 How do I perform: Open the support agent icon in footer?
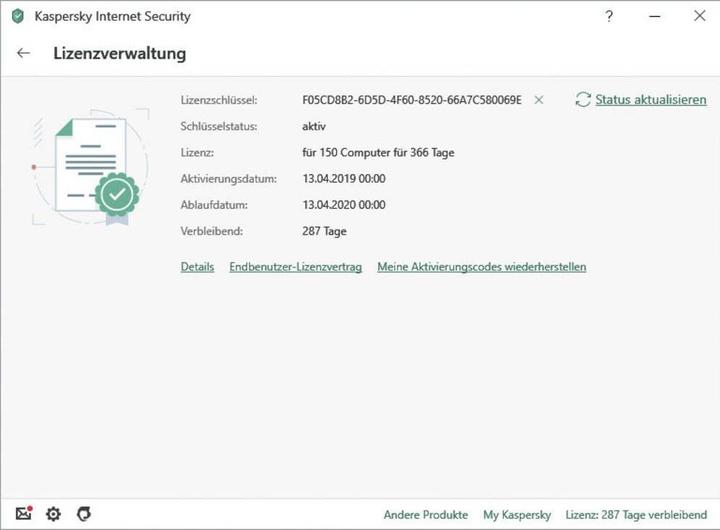click(x=84, y=514)
